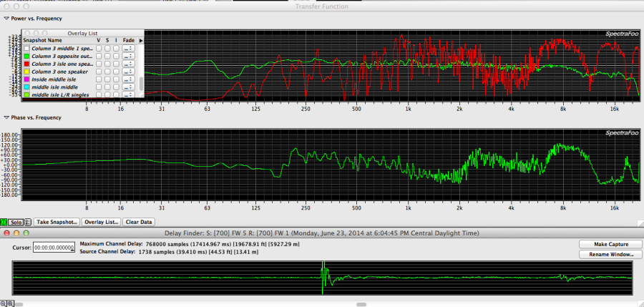Toggle S checkbox for Inside middle isle
The image size is (644, 307).
[x=108, y=79]
